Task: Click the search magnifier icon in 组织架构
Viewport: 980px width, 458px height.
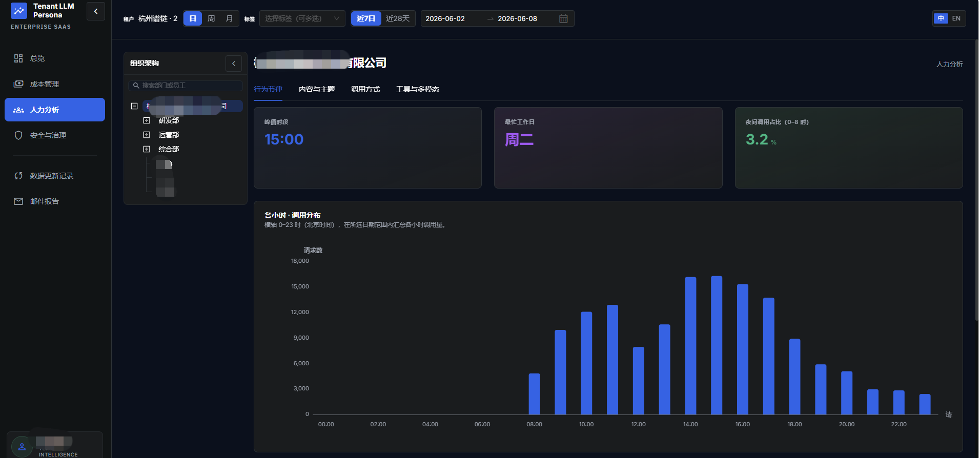Action: pos(136,86)
